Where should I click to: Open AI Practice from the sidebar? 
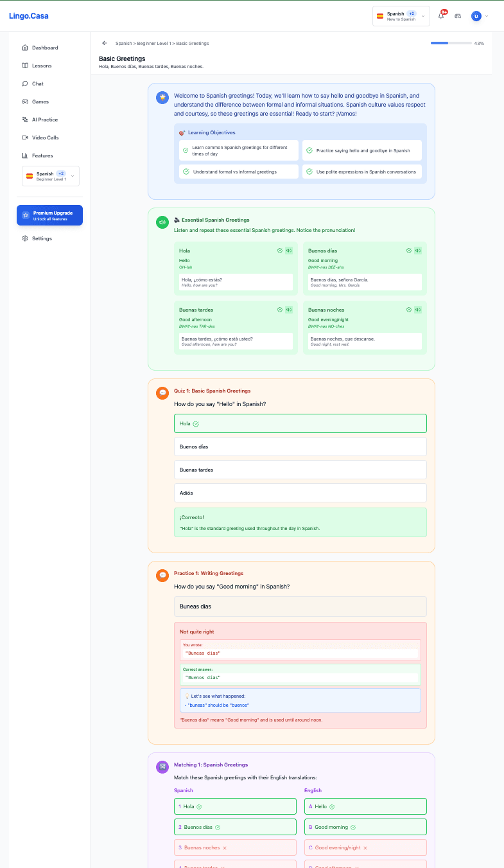coord(44,120)
